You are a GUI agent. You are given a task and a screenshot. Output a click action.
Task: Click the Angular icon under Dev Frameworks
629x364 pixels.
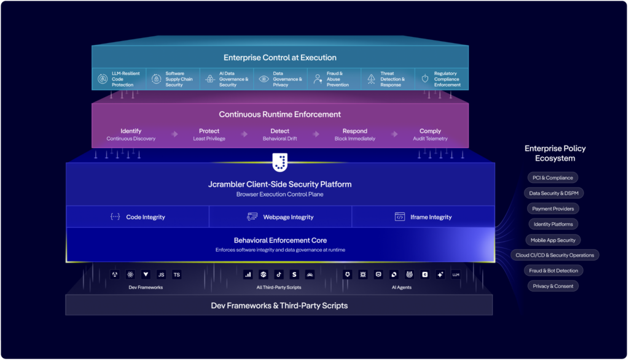[x=115, y=274]
